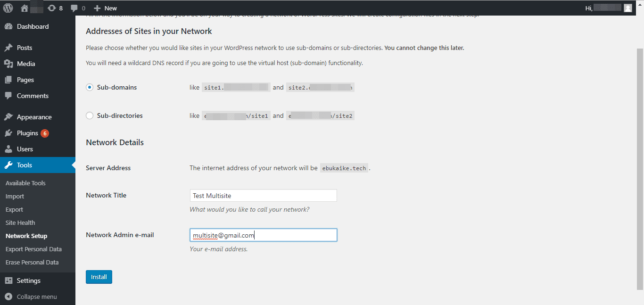Open the WordPress logo menu
The width and height of the screenshot is (644, 305).
point(8,8)
